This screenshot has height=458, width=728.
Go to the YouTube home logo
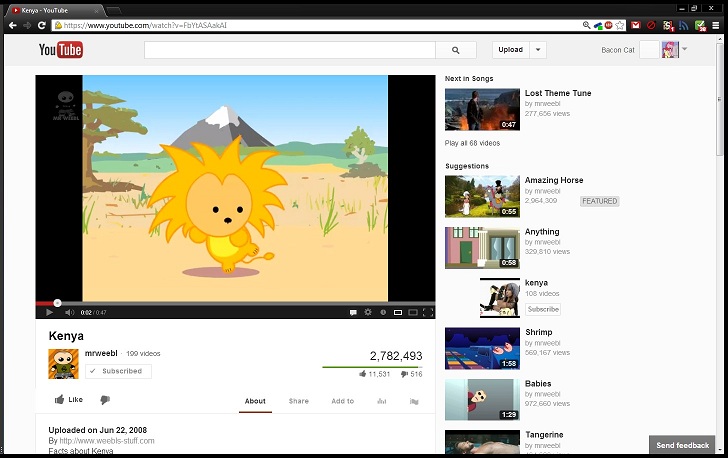tap(61, 50)
